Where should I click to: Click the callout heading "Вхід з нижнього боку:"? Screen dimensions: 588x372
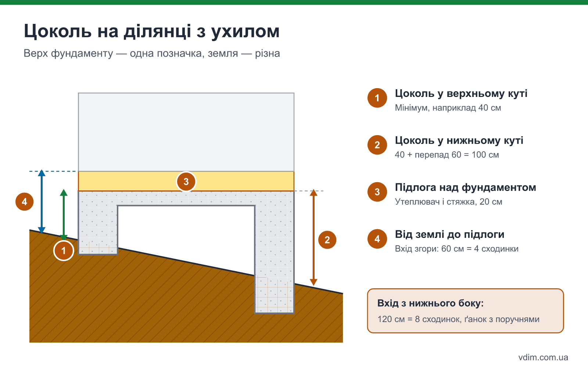[430, 303]
